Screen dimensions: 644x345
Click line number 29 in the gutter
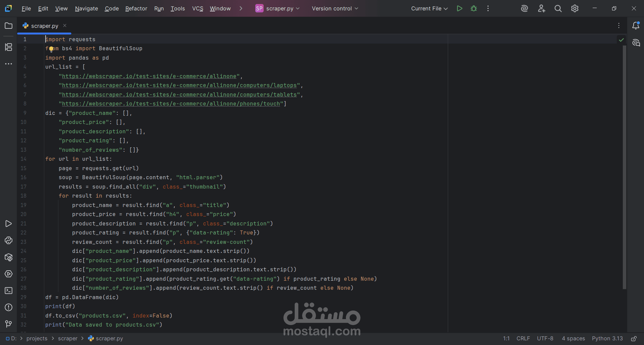23,297
